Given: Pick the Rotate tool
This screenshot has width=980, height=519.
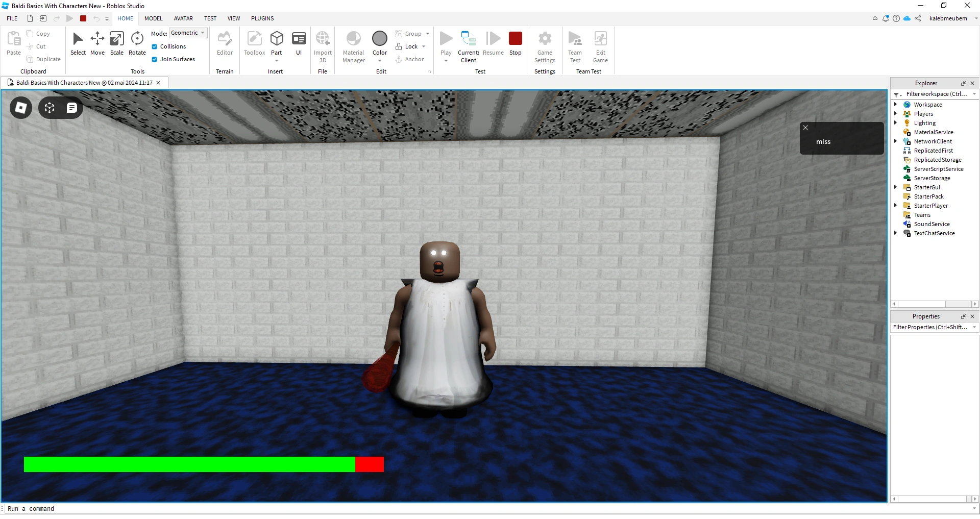Looking at the screenshot, I should 137,43.
